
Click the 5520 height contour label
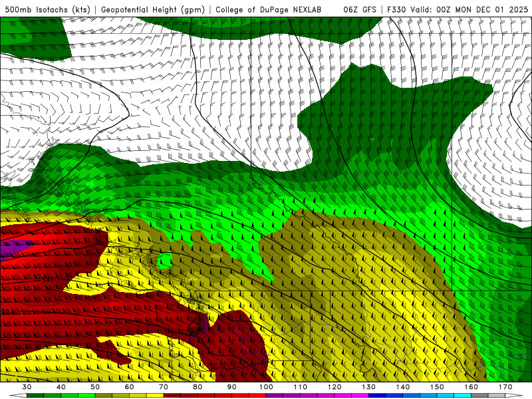[x=10, y=311]
